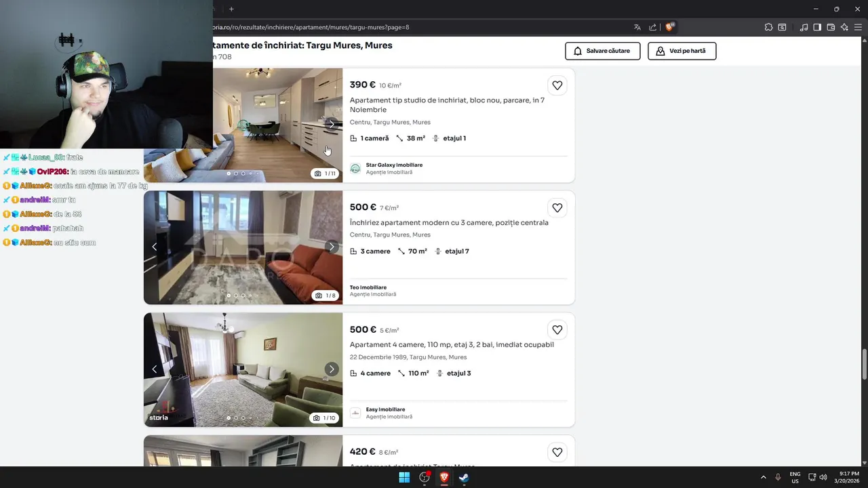Image resolution: width=868 pixels, height=488 pixels.
Task: Open OBS Studio from the taskbar
Action: tap(425, 477)
